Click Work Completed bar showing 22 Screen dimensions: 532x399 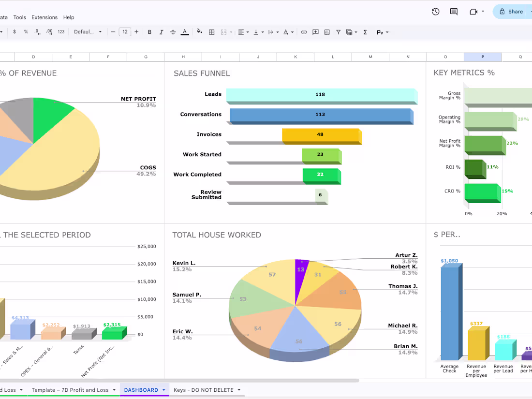(322, 176)
